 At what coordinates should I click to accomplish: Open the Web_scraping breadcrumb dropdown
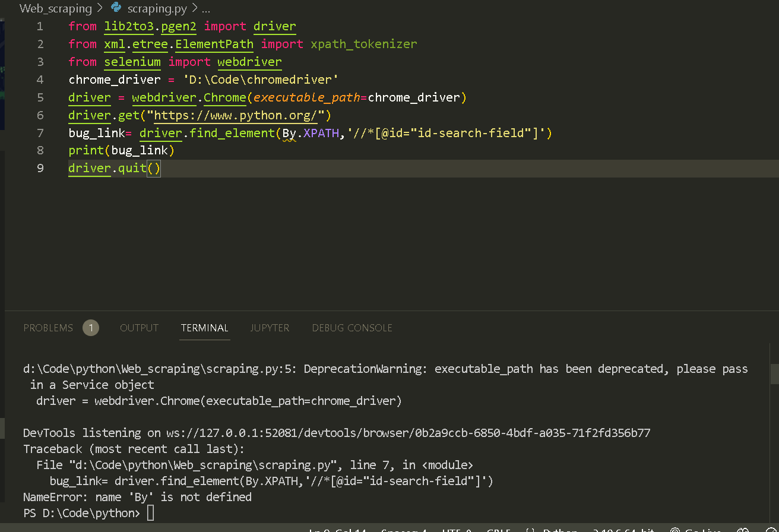point(56,8)
